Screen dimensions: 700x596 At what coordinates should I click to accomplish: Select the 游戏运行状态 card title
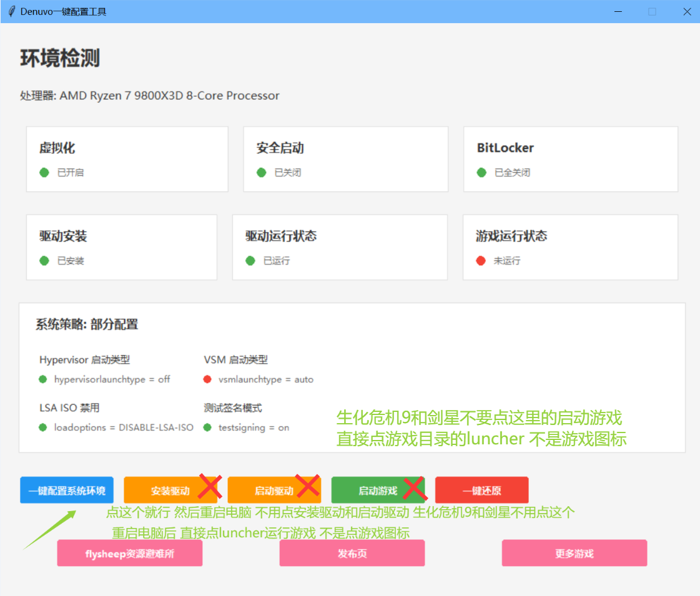pyautogui.click(x=511, y=236)
